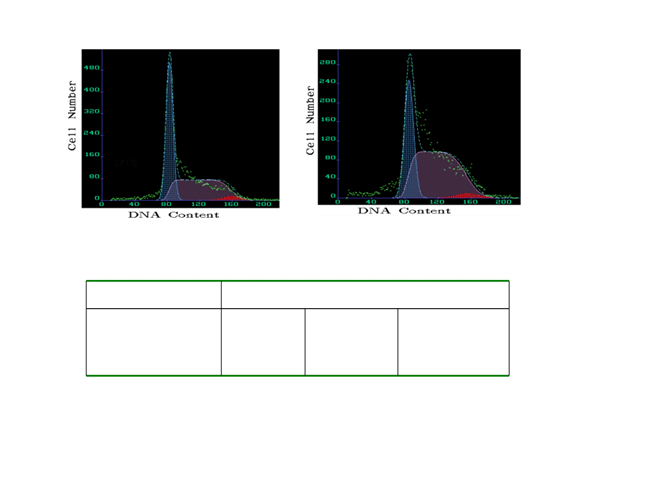Click the 480 y-axis tick on left chart
Image resolution: width=660 pixels, height=480 pixels.
[x=91, y=68]
